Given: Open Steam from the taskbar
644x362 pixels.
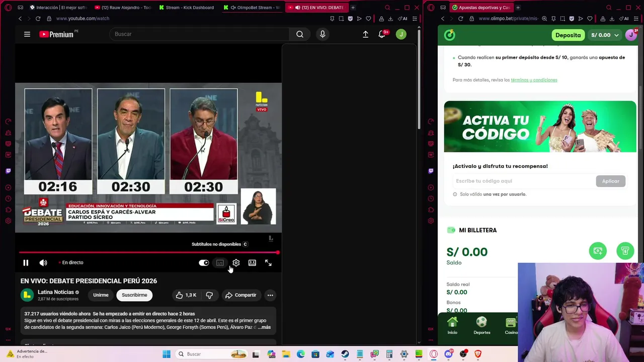Looking at the screenshot, I should pyautogui.click(x=345, y=354).
